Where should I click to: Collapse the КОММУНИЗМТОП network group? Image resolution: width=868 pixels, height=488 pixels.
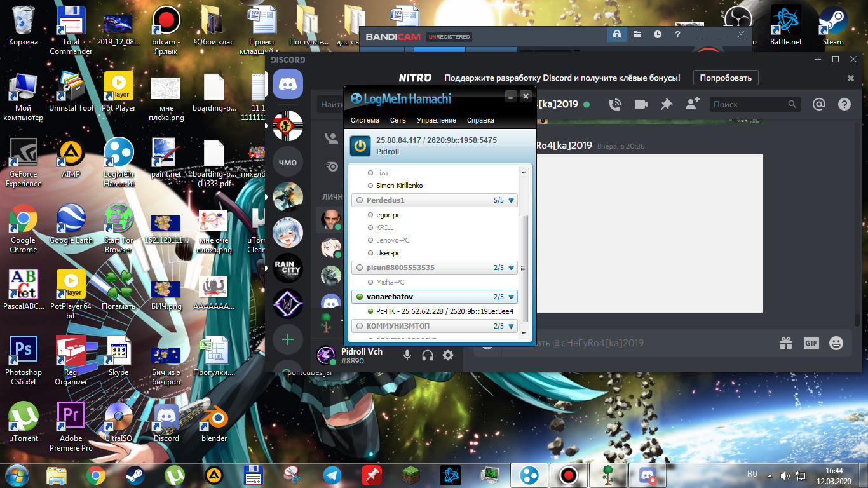point(512,326)
